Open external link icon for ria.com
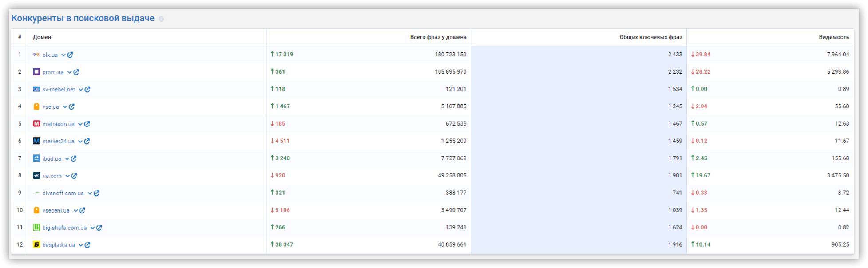This screenshot has height=268, width=868. 74,176
